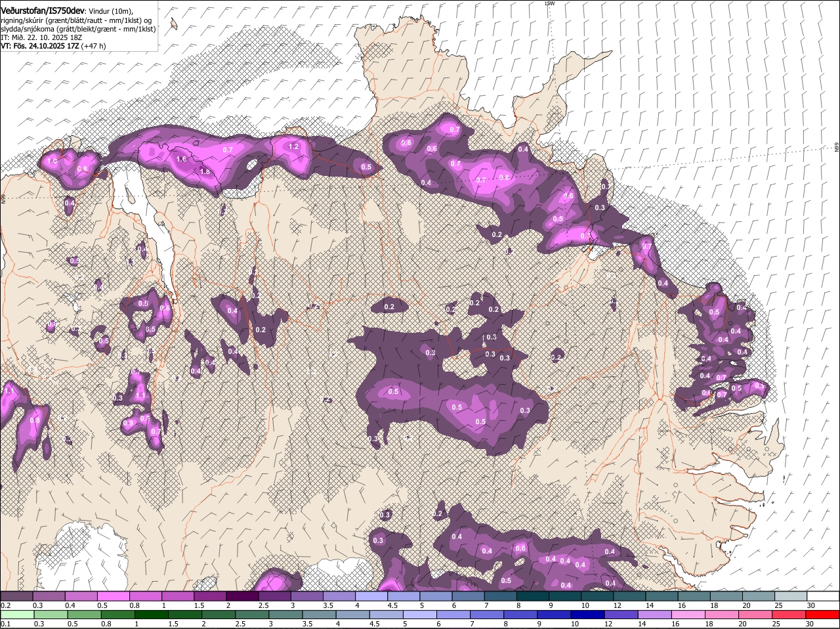This screenshot has height=629, width=840.
Task: Pick the dark purple 2 swatch, upper legend row
Action: coord(242,596)
